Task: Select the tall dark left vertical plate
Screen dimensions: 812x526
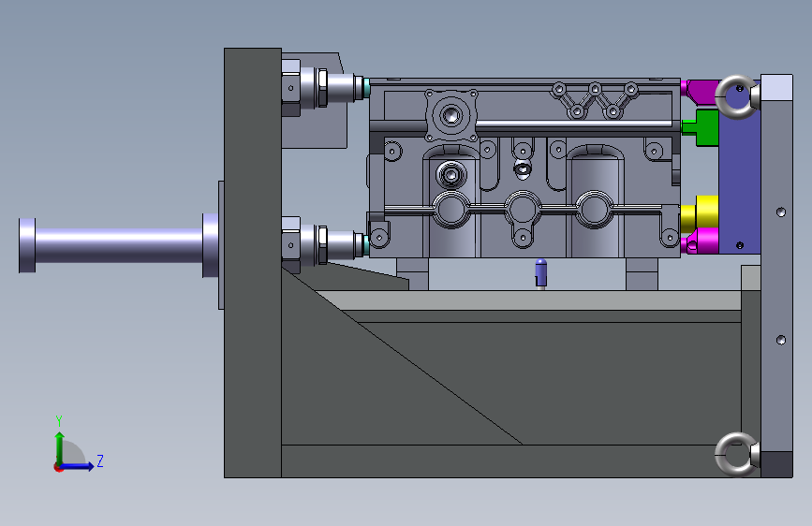Action: point(253,262)
